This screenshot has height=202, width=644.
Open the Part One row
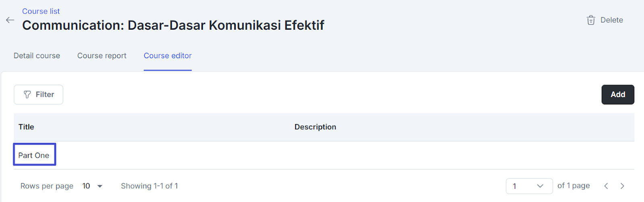click(x=34, y=155)
